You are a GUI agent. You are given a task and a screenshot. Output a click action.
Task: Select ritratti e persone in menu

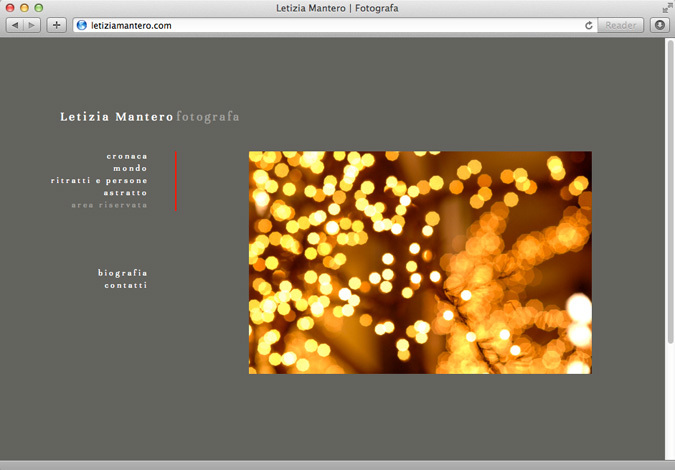tap(99, 180)
